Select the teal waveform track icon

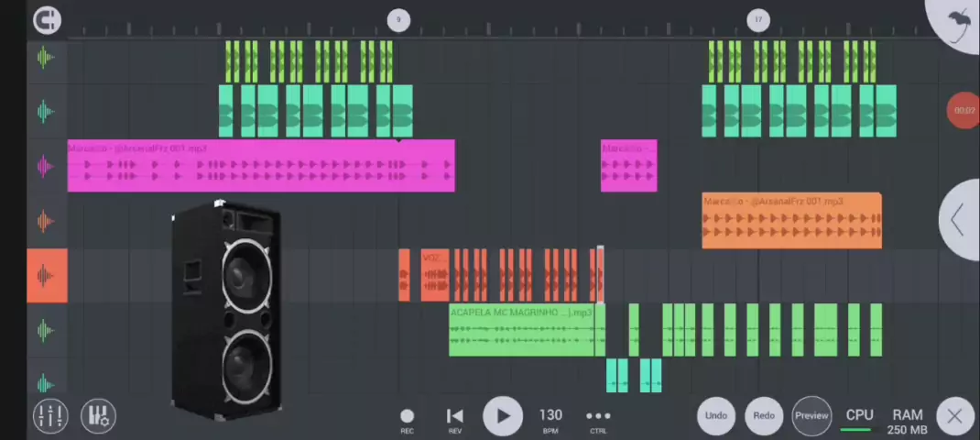click(x=46, y=112)
